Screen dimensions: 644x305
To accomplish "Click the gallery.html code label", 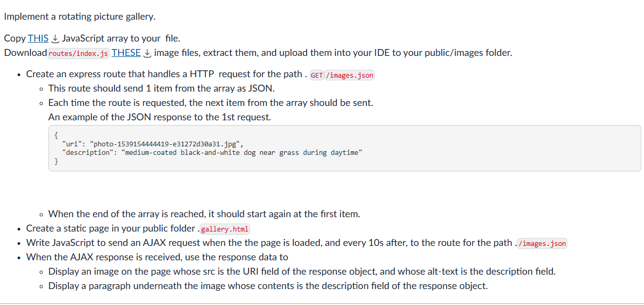I will [x=225, y=229].
